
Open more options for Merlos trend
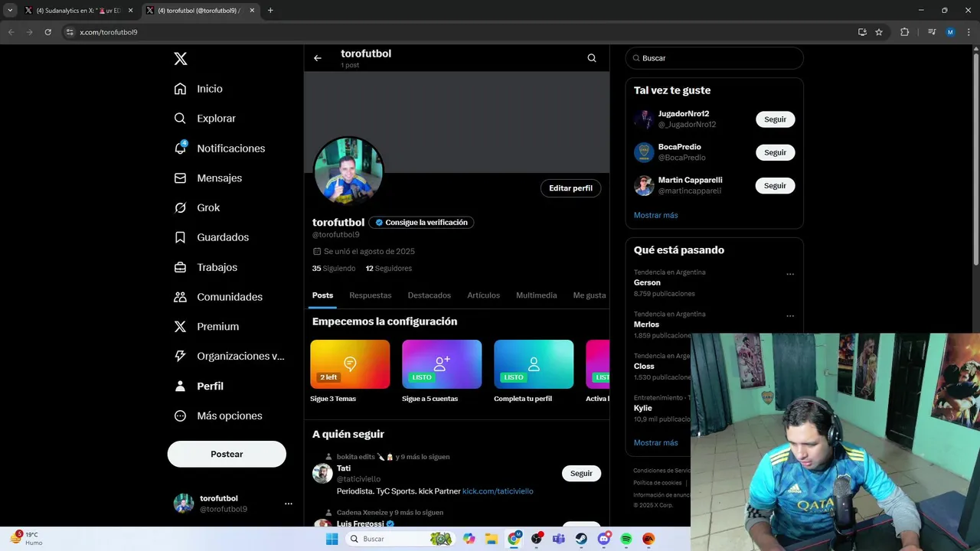(x=790, y=316)
